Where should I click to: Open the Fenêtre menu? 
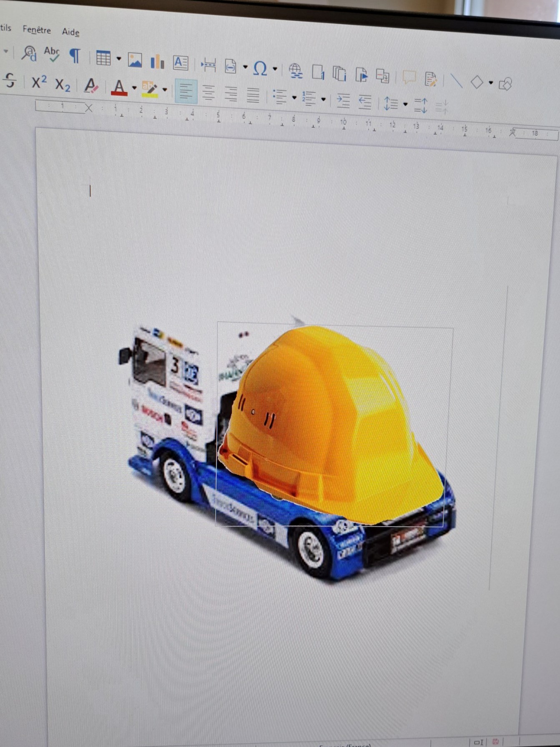(x=37, y=30)
